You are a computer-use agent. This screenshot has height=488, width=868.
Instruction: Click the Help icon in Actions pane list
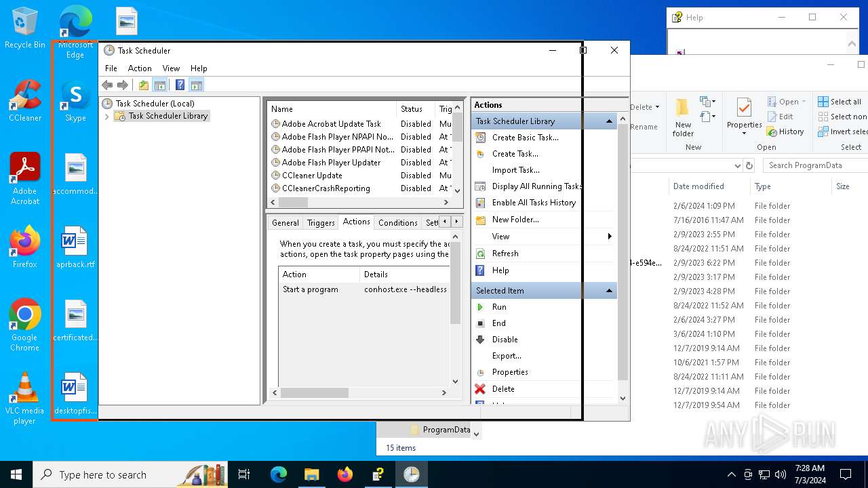click(x=480, y=270)
